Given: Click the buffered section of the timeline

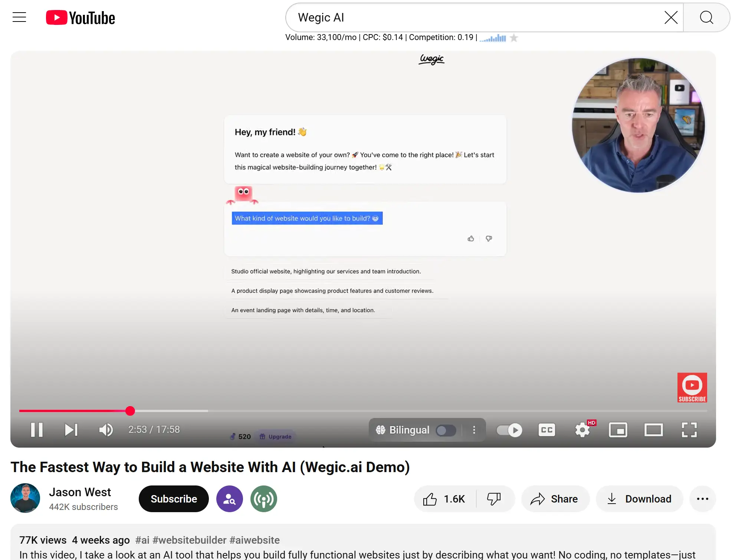Looking at the screenshot, I should coord(171,411).
